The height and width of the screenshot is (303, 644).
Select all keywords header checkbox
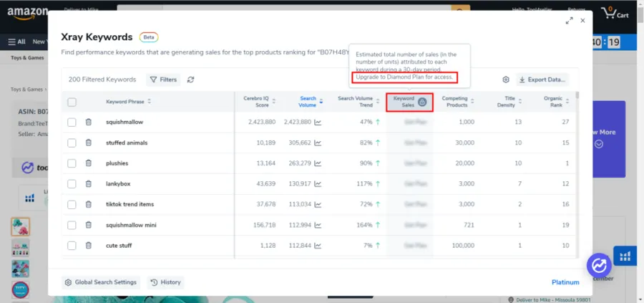click(72, 102)
